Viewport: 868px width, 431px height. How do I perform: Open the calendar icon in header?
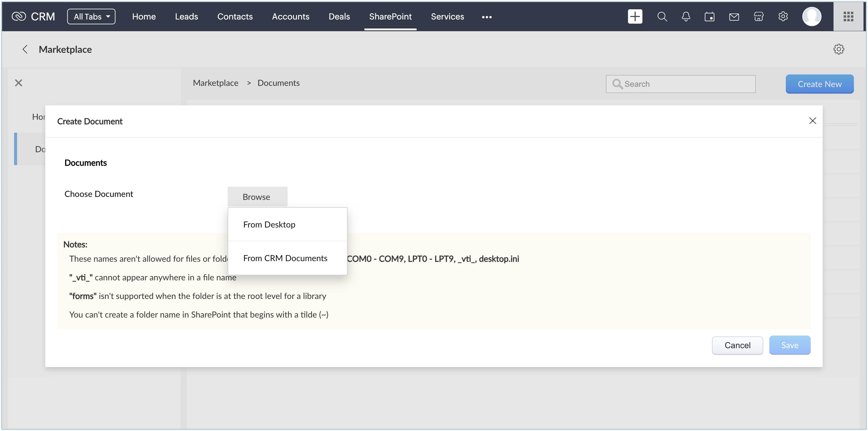point(709,17)
